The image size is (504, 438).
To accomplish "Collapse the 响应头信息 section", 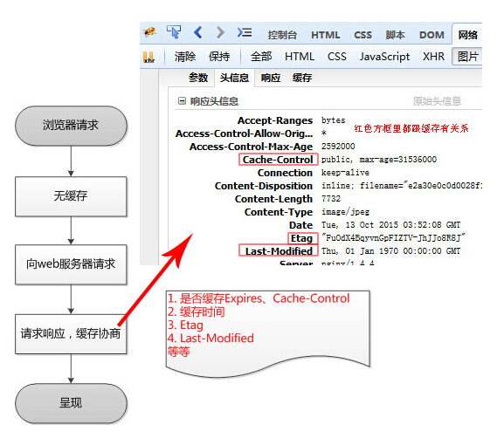I will point(182,101).
